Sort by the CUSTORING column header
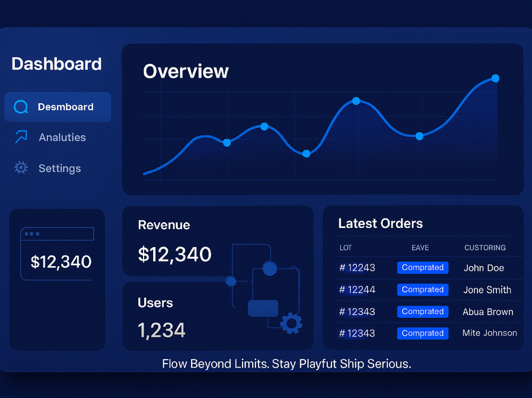Image resolution: width=532 pixels, height=398 pixels. click(x=485, y=248)
